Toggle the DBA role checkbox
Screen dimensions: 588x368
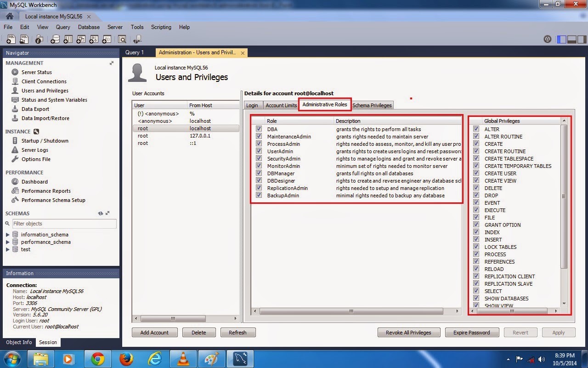point(259,129)
